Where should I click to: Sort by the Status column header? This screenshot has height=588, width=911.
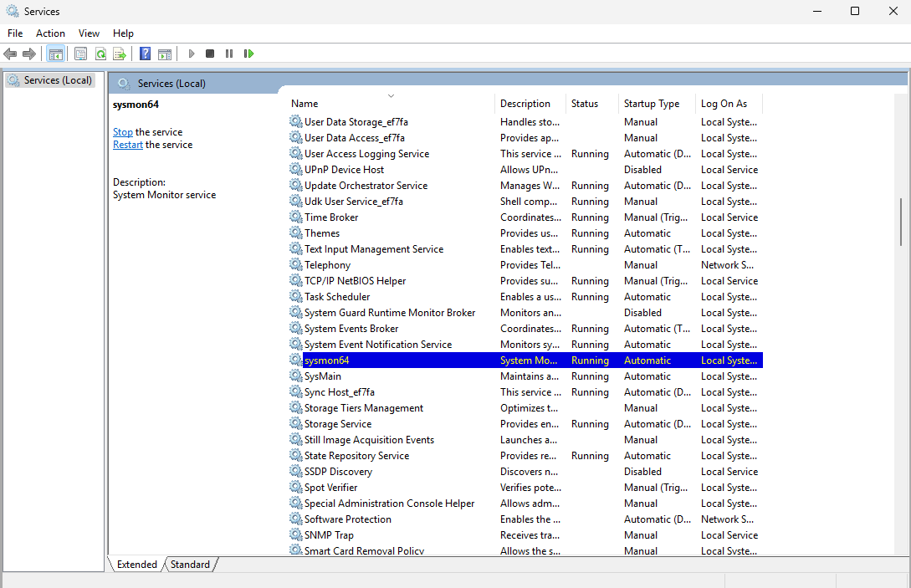(x=585, y=104)
